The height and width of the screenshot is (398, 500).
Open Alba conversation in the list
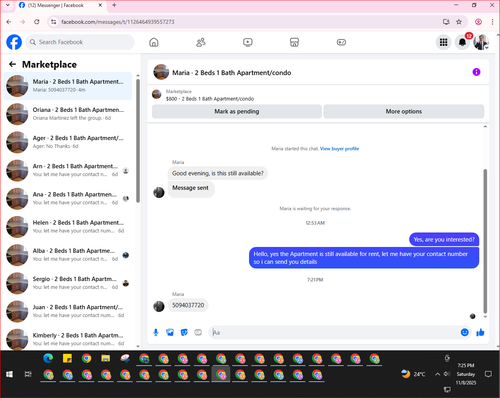pos(68,255)
